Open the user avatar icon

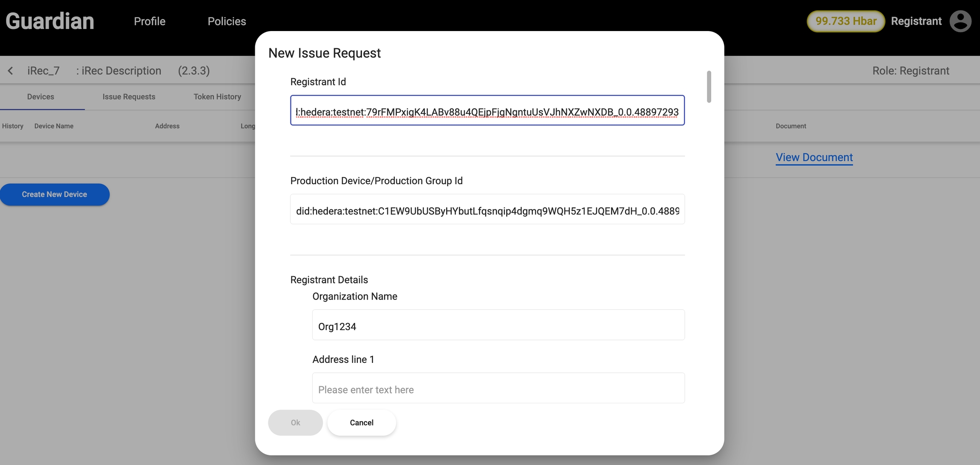click(960, 21)
